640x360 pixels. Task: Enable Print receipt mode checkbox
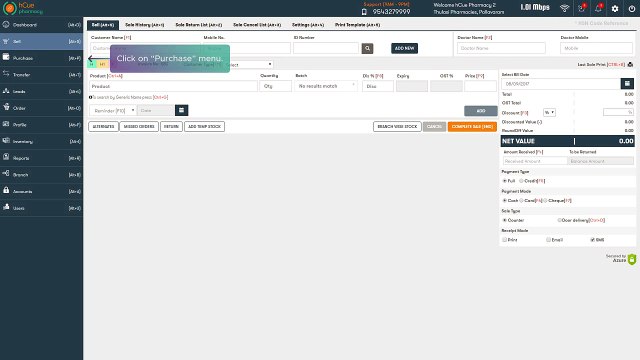click(x=504, y=240)
